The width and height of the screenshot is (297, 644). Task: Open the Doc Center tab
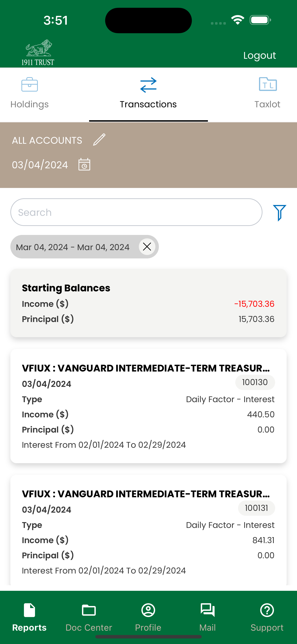pos(89,617)
